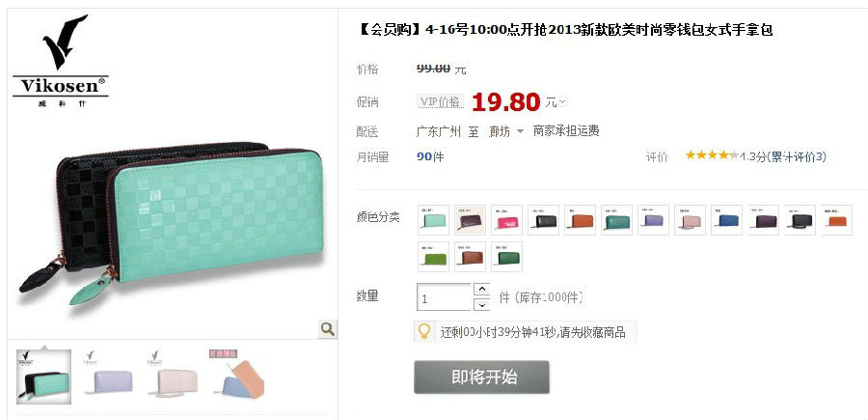Click the Vikosen brand logo
The image size is (868, 420).
pos(61,61)
